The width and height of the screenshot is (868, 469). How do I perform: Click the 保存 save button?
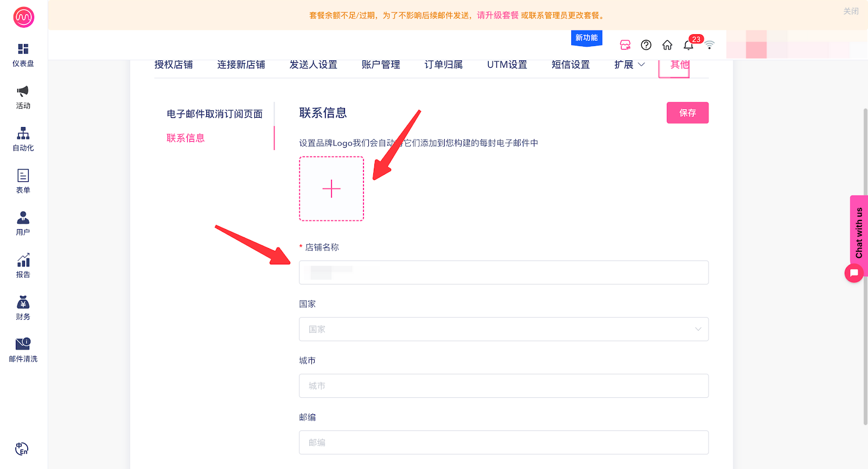pyautogui.click(x=687, y=113)
